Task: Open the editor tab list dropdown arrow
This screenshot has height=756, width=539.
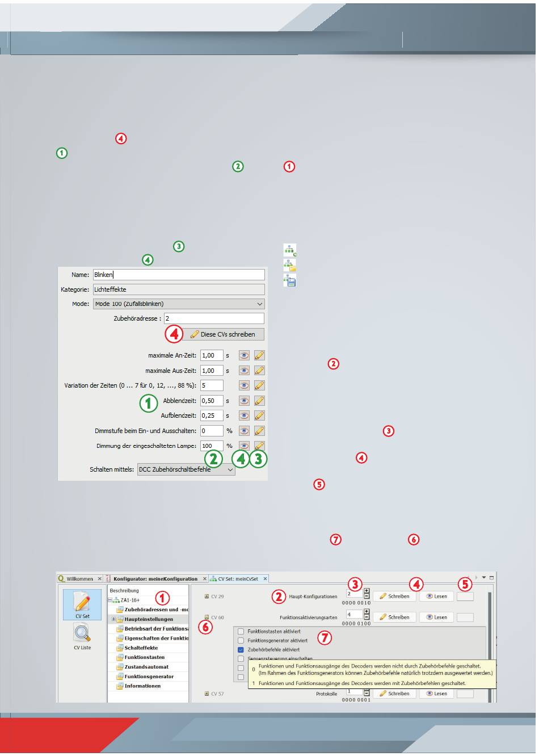Action: pos(484,578)
